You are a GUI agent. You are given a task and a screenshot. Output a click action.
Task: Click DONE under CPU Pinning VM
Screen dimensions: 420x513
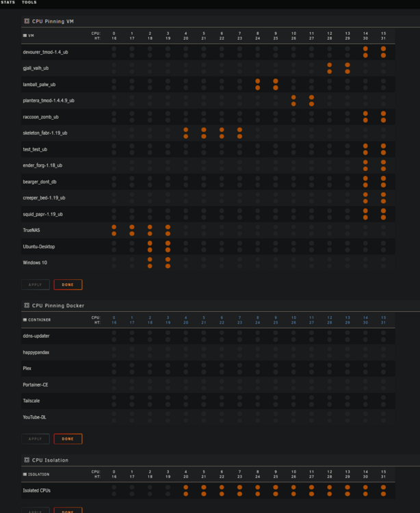68,285
